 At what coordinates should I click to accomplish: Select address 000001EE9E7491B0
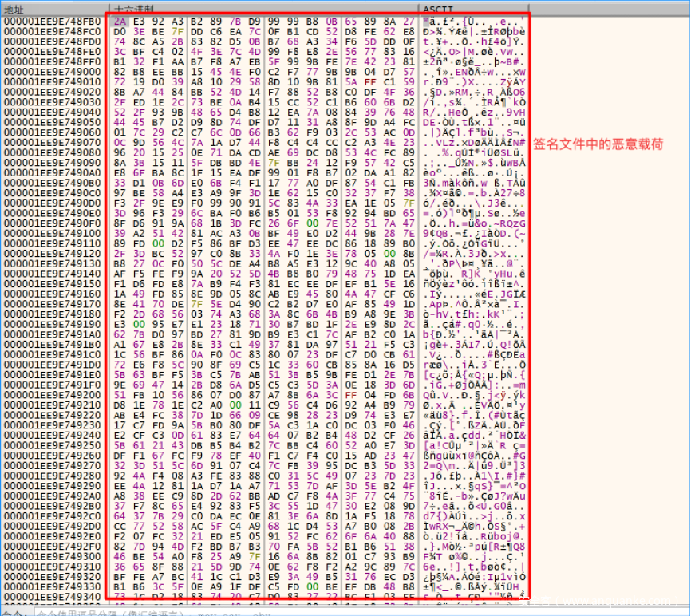click(x=53, y=345)
